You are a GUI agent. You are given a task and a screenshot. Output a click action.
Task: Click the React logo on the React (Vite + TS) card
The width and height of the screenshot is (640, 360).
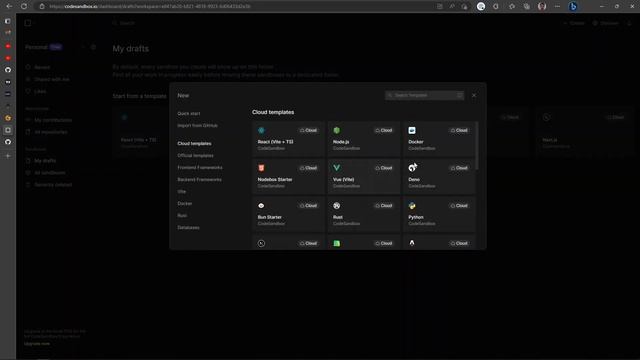coord(261,130)
